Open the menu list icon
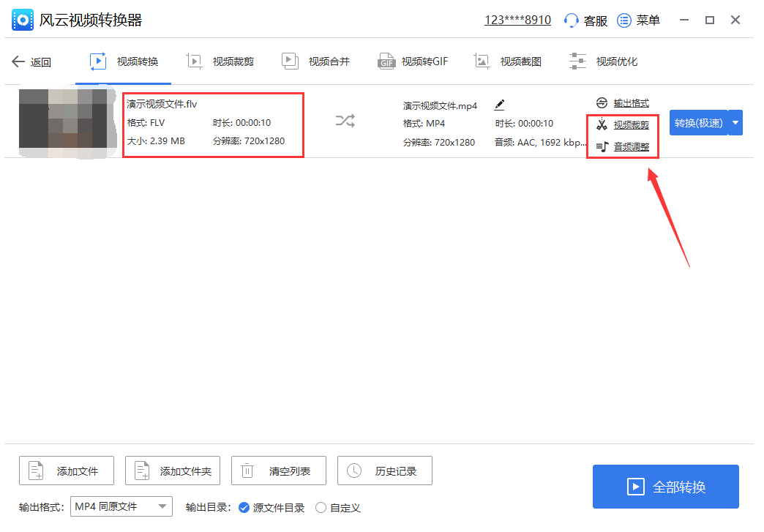Viewport: 764px width, 532px height. coord(624,20)
